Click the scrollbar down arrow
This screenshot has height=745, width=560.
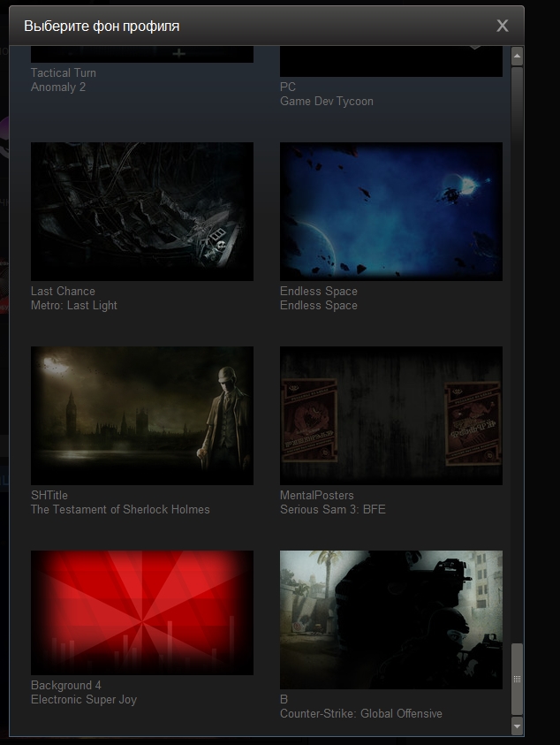point(517,726)
